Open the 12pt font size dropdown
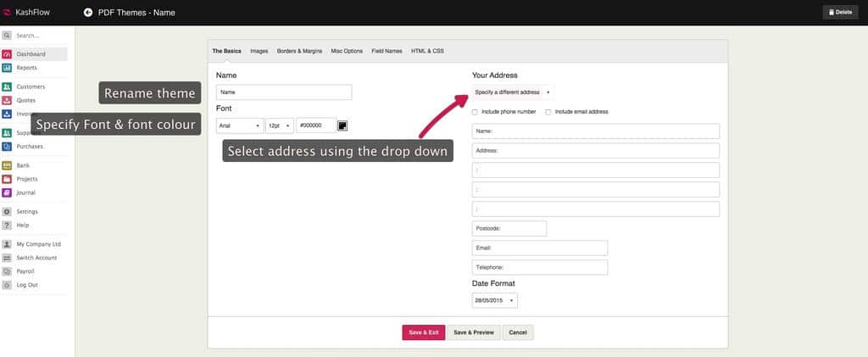868x357 pixels. point(280,126)
